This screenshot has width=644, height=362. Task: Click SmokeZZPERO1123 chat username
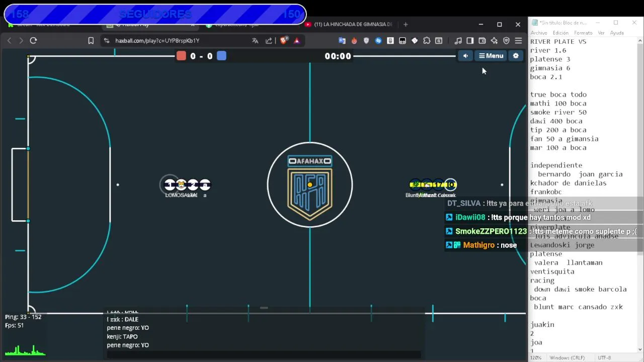coord(491,231)
